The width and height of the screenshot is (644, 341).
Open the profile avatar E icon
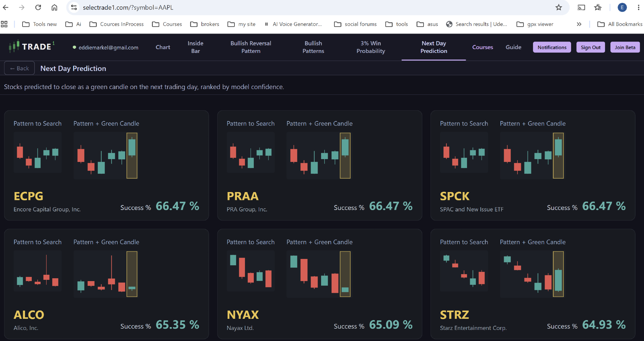tap(622, 7)
